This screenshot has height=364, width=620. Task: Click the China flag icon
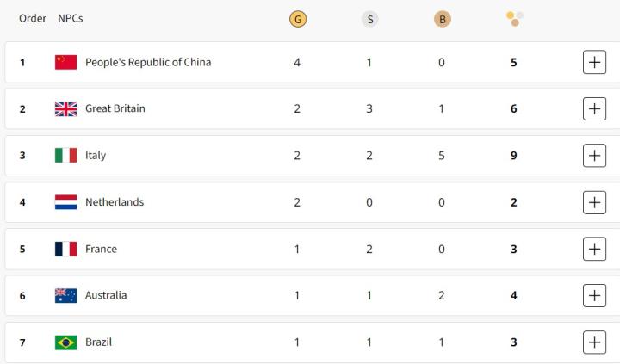[66, 62]
